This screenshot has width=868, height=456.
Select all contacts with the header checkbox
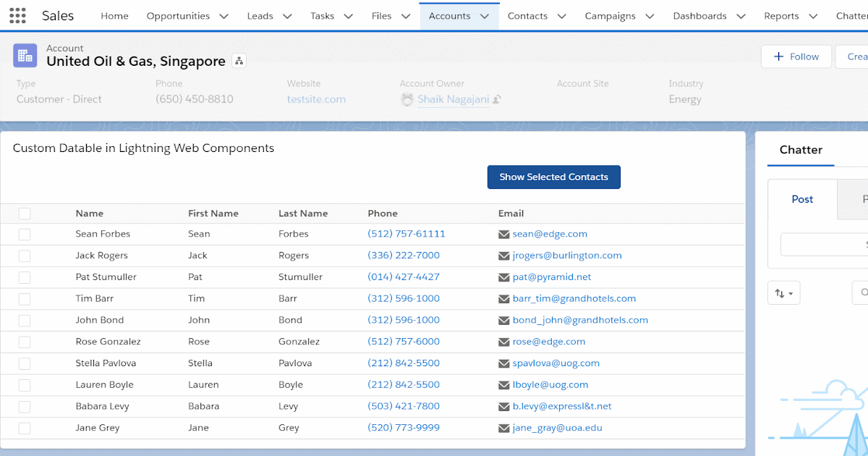coord(24,214)
